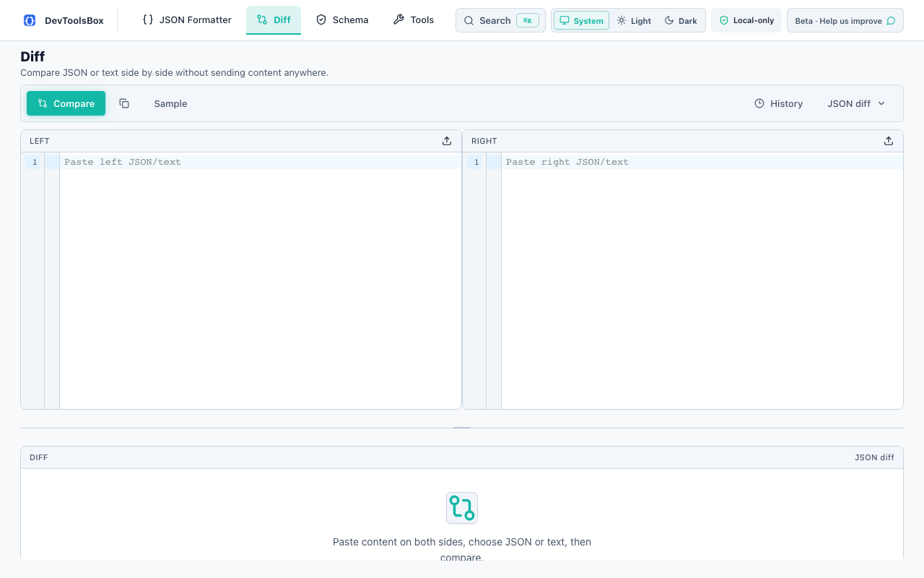Click the Compare button
924x578 pixels.
[x=66, y=103]
